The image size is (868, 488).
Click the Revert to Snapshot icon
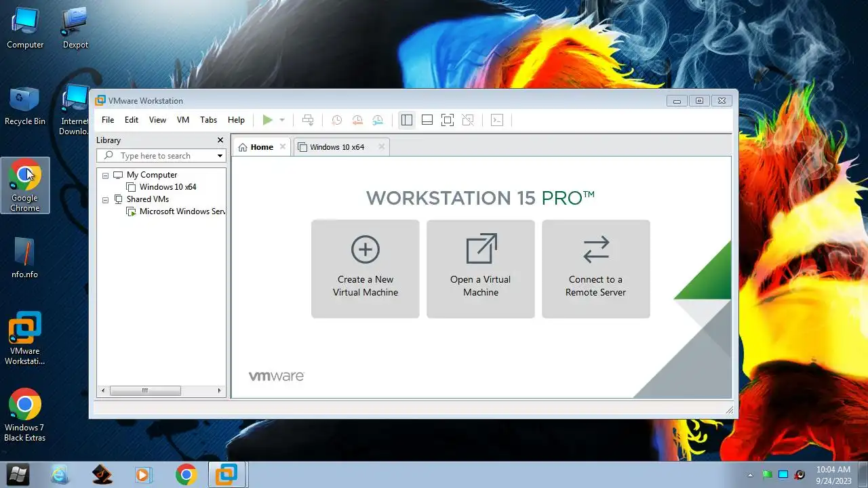click(x=357, y=120)
